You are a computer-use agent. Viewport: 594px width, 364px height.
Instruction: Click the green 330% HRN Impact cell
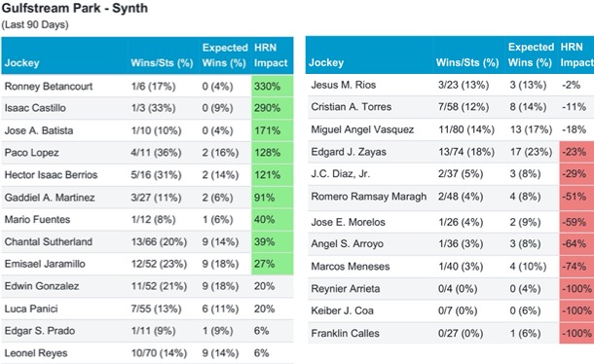pyautogui.click(x=273, y=87)
